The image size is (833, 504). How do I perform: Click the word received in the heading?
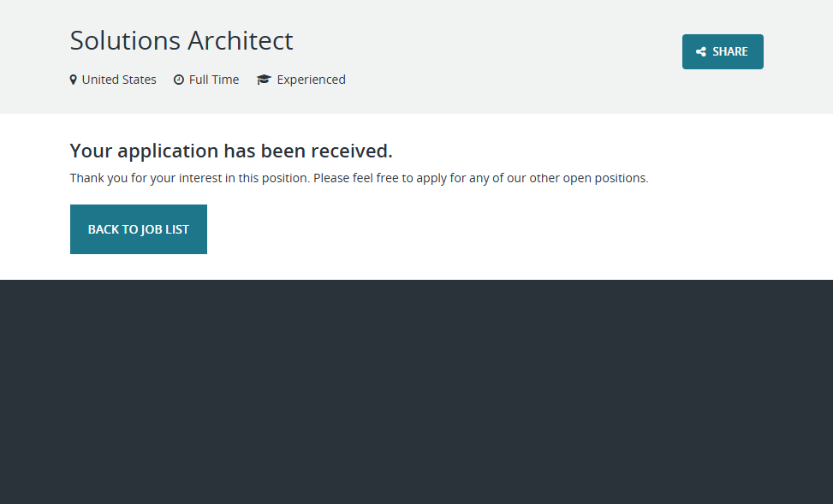(x=351, y=151)
